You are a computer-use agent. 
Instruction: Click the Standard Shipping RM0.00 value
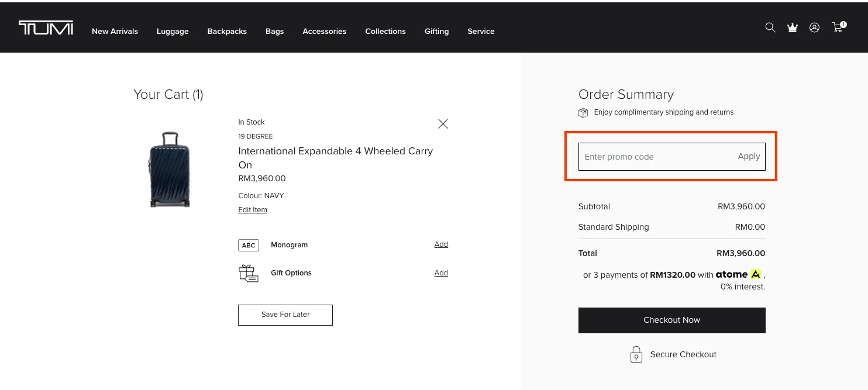pos(750,227)
